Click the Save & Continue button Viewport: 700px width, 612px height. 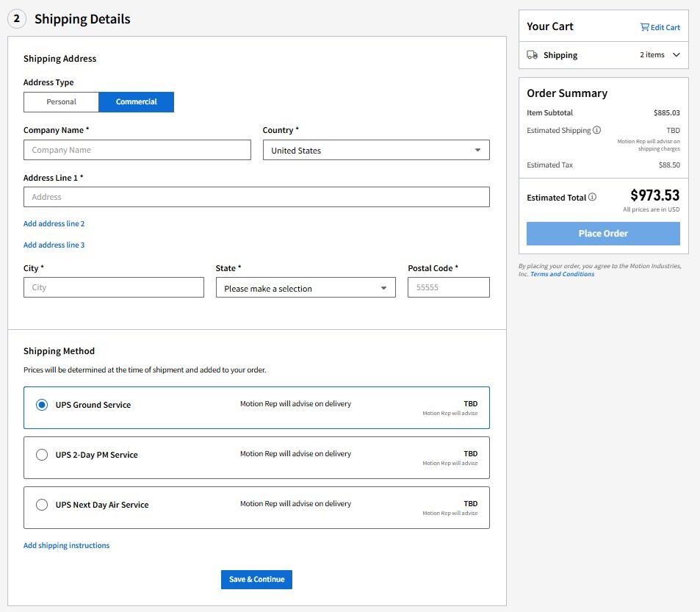point(256,579)
